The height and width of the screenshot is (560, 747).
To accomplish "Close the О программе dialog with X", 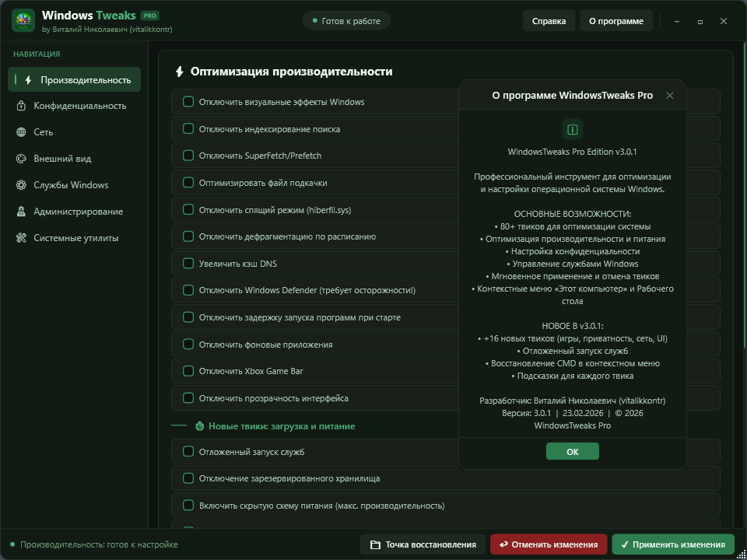I will (x=670, y=96).
